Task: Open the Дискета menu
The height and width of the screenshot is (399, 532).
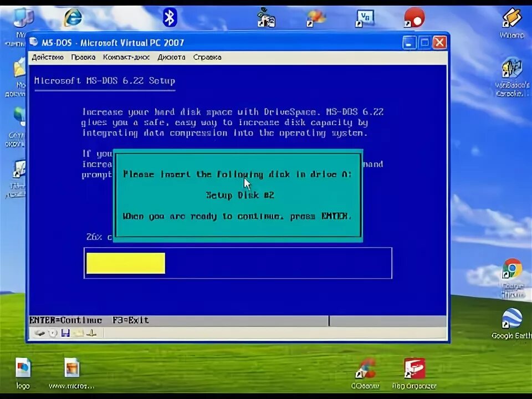Action: coord(171,57)
